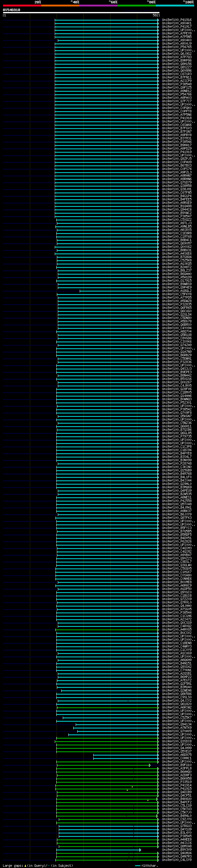197x868 pixels.
Task: Select hit label UniRef100_O17915
Action: click(x=177, y=281)
